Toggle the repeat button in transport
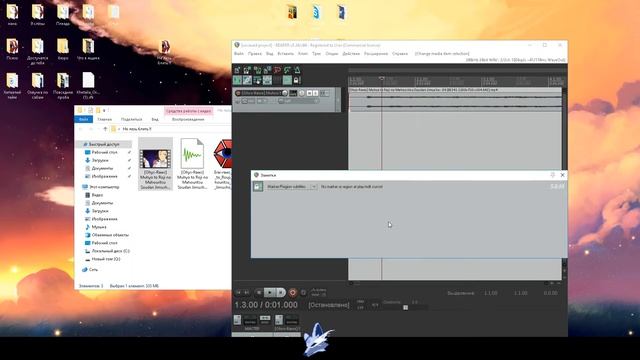Viewport: 640px width, 360px height. click(x=303, y=293)
